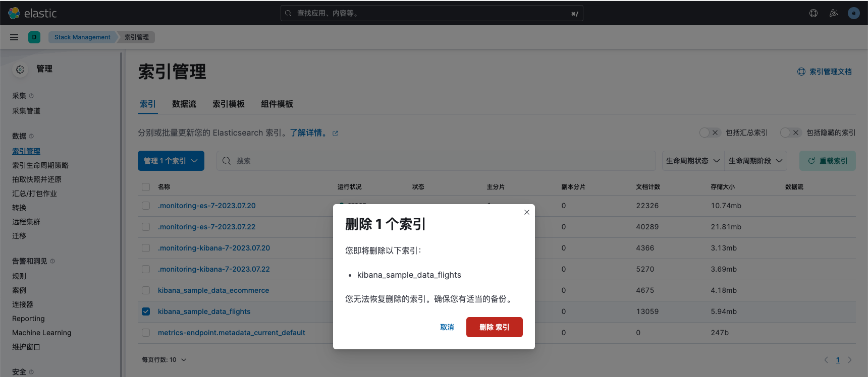Screen dimensions: 868x377
Task: Open the hamburger navigation menu
Action: click(x=14, y=37)
